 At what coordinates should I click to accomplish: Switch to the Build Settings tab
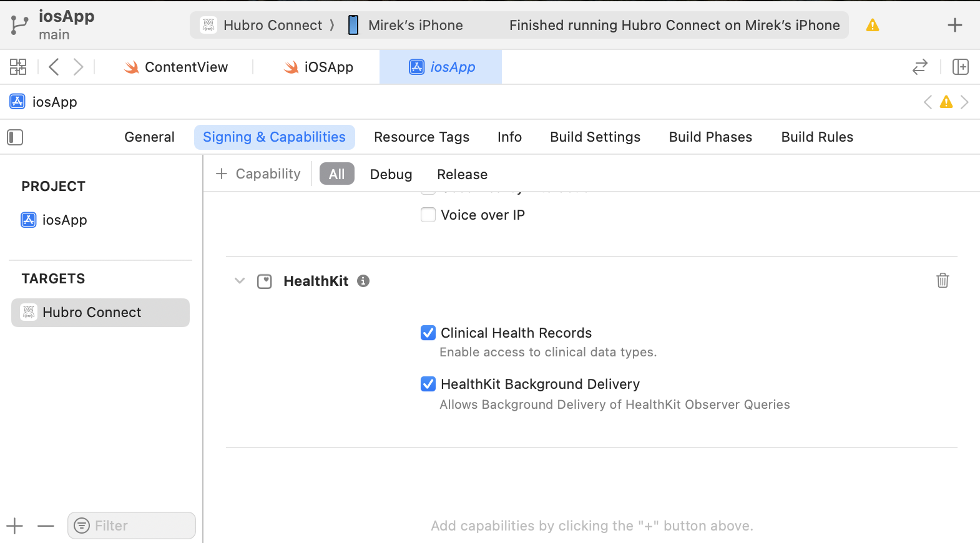(595, 137)
